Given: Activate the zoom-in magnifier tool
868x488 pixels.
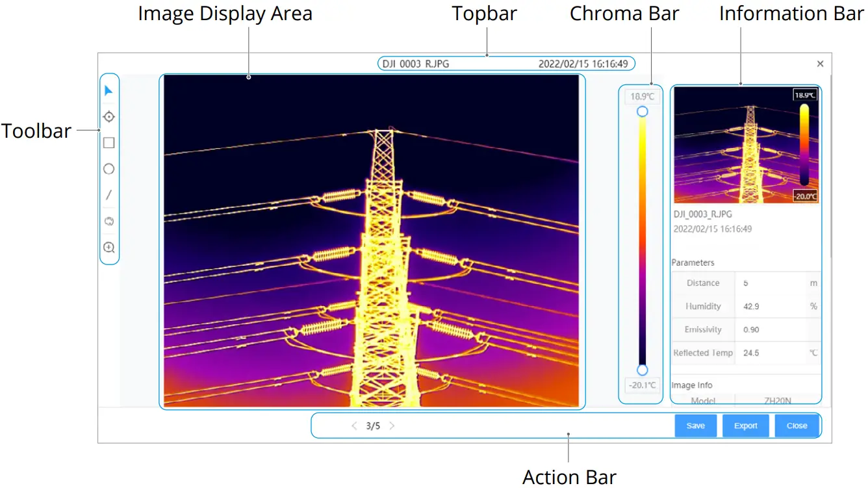Looking at the screenshot, I should [x=108, y=247].
